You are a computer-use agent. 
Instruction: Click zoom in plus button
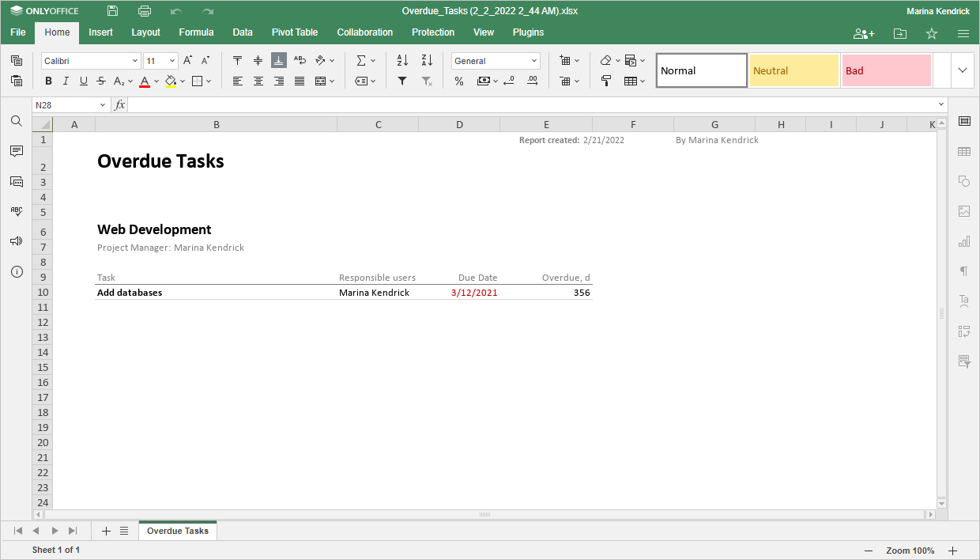[953, 551]
